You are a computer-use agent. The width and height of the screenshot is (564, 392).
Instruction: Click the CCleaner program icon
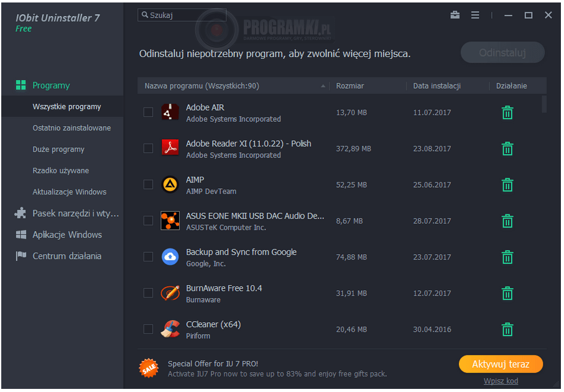[x=170, y=329]
